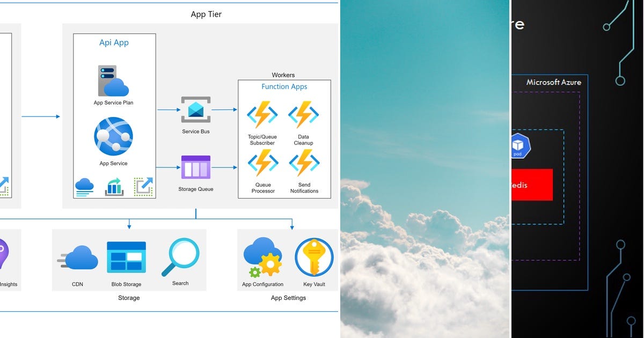Screen dimensions: 644x338
Task: Click the "App Tier" heading
Action: pos(206,14)
